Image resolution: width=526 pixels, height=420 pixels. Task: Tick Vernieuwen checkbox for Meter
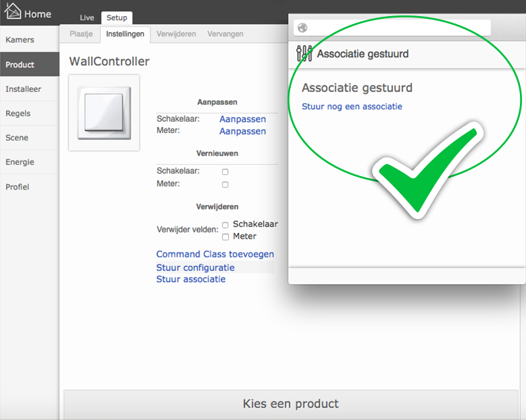click(x=225, y=185)
